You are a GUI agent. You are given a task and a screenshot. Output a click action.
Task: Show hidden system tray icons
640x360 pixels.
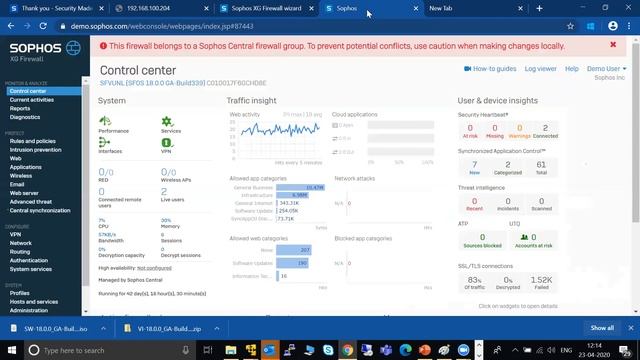point(515,350)
